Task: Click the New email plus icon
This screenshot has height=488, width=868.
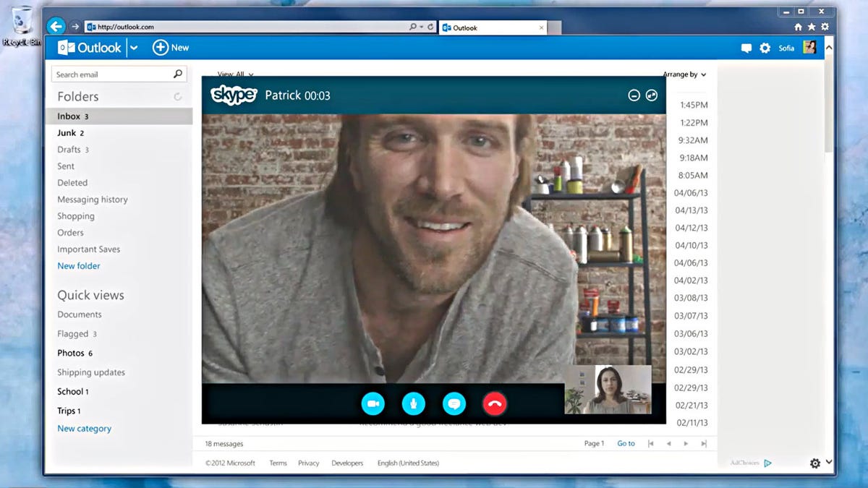Action: pos(159,48)
